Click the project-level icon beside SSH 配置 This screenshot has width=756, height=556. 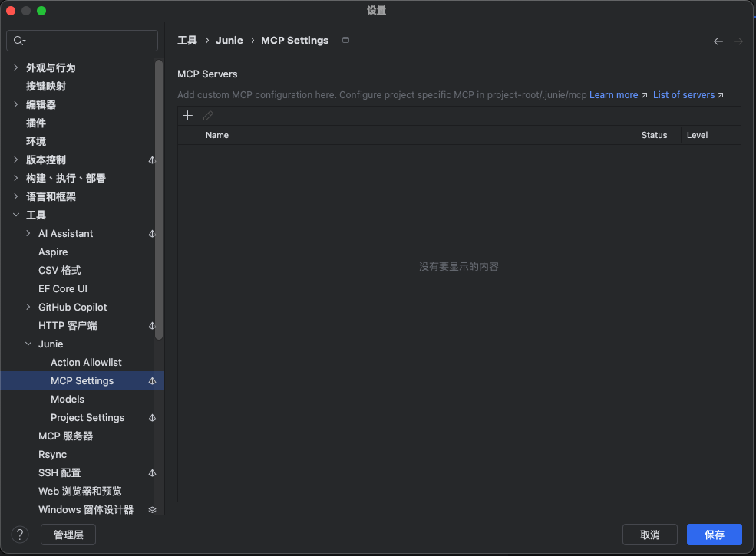coord(152,473)
